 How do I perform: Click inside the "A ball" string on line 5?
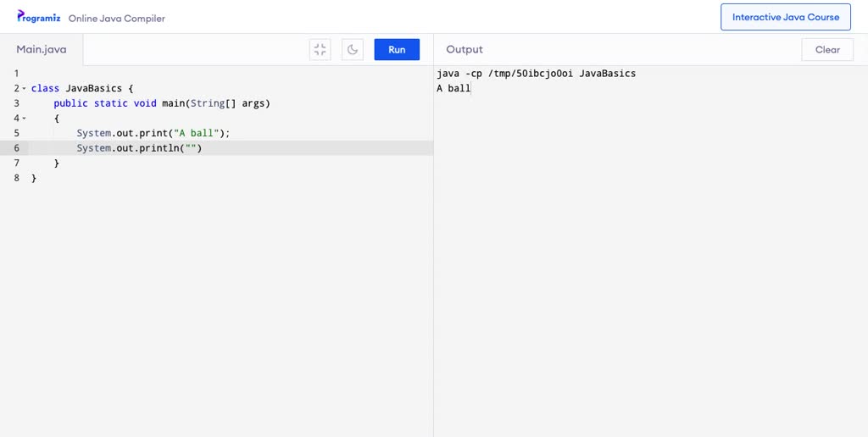197,133
